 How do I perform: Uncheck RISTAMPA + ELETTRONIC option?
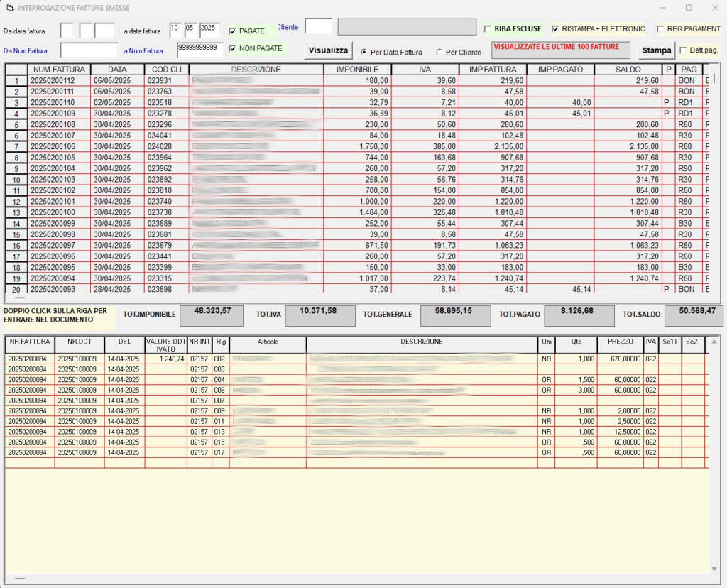[x=555, y=28]
